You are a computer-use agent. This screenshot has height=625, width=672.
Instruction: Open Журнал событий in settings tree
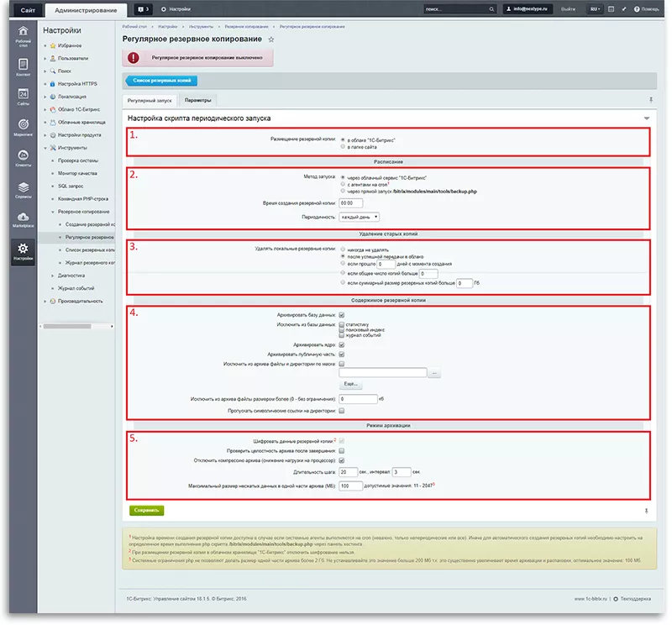point(76,288)
